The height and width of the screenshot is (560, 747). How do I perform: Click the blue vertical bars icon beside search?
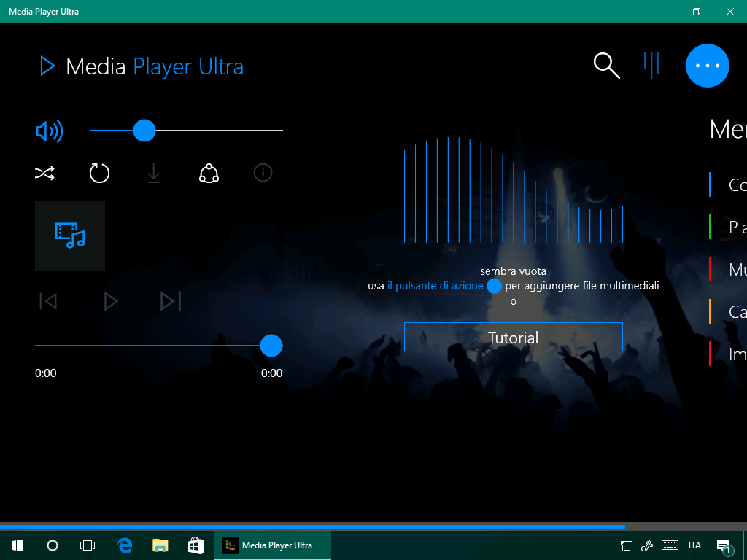point(651,65)
